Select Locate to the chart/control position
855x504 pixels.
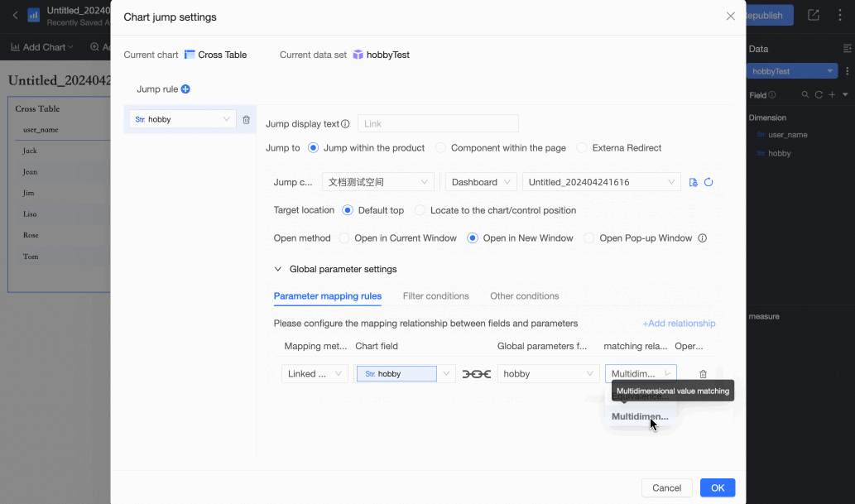click(x=420, y=210)
